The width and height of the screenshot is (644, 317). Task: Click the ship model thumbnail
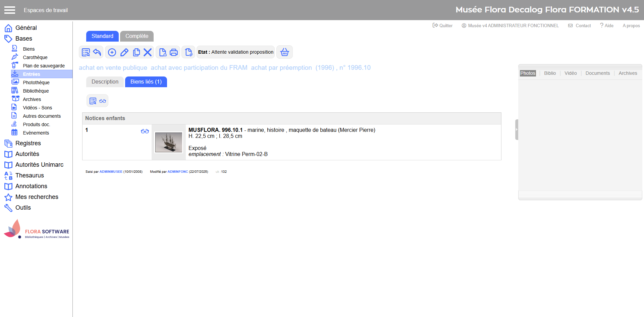coord(169,142)
